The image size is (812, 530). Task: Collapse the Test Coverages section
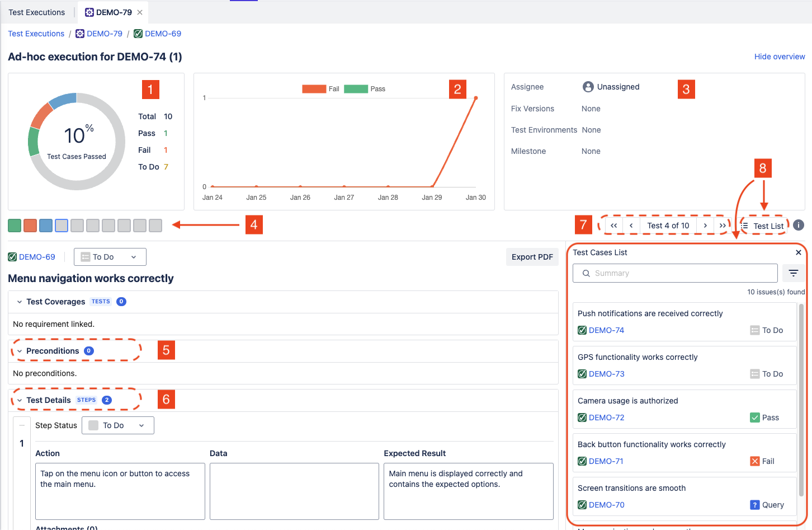pyautogui.click(x=20, y=302)
